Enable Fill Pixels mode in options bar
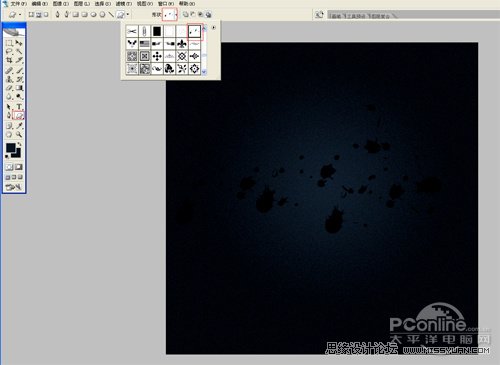500x365 pixels. (x=46, y=14)
